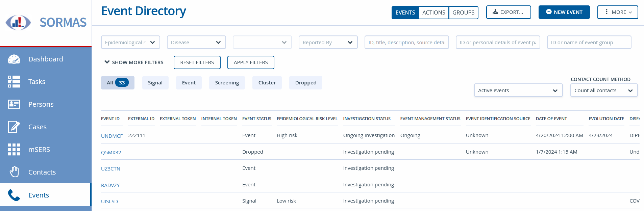Screen dimensions: 644x211
Task: Expand Show More Filters section
Action: [x=134, y=62]
